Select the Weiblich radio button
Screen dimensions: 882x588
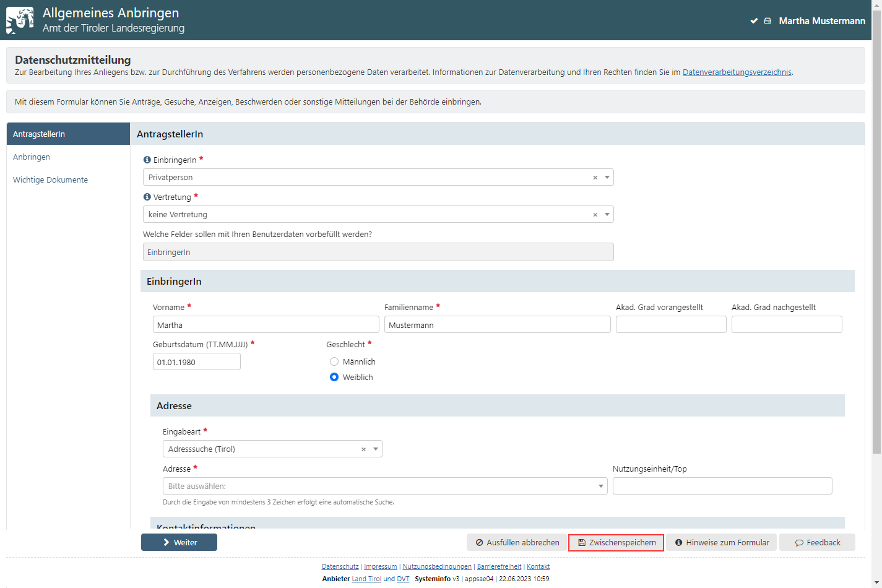[x=334, y=377]
